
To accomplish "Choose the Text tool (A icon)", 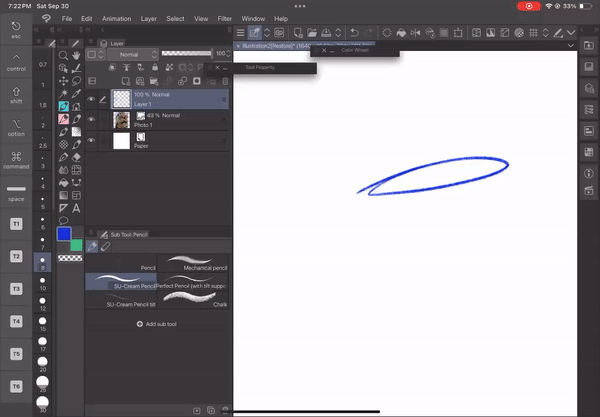I will [x=77, y=208].
